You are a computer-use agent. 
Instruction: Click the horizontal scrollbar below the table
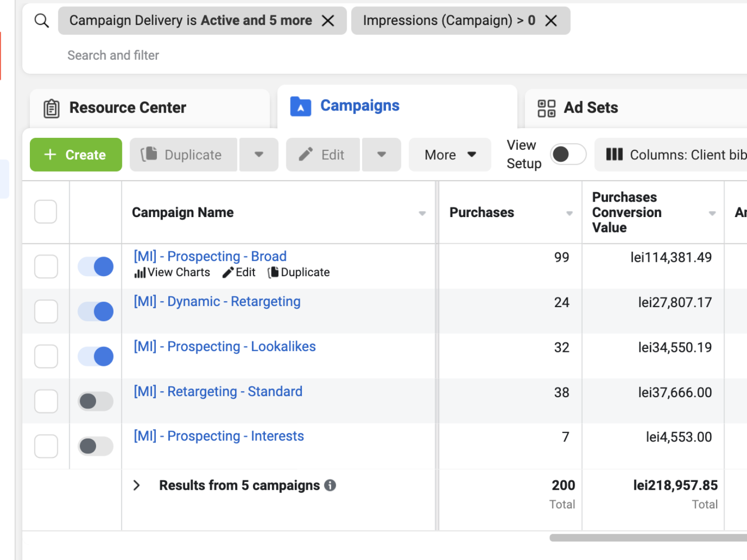coord(647,538)
